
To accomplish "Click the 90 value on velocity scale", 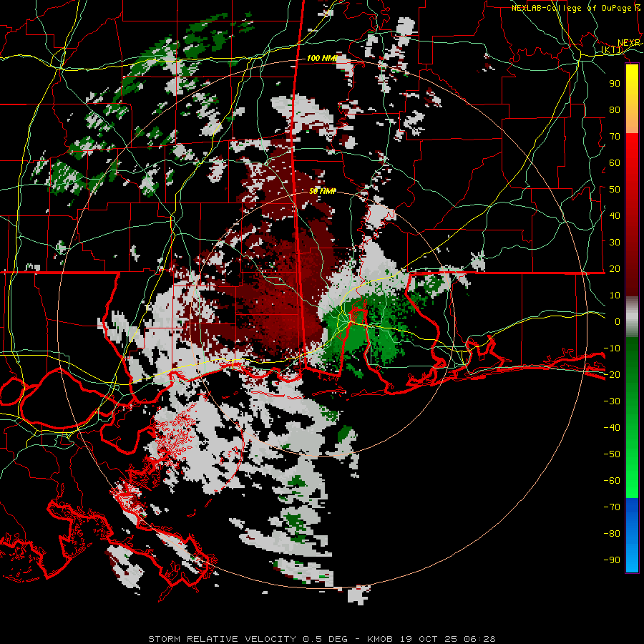I will point(615,84).
